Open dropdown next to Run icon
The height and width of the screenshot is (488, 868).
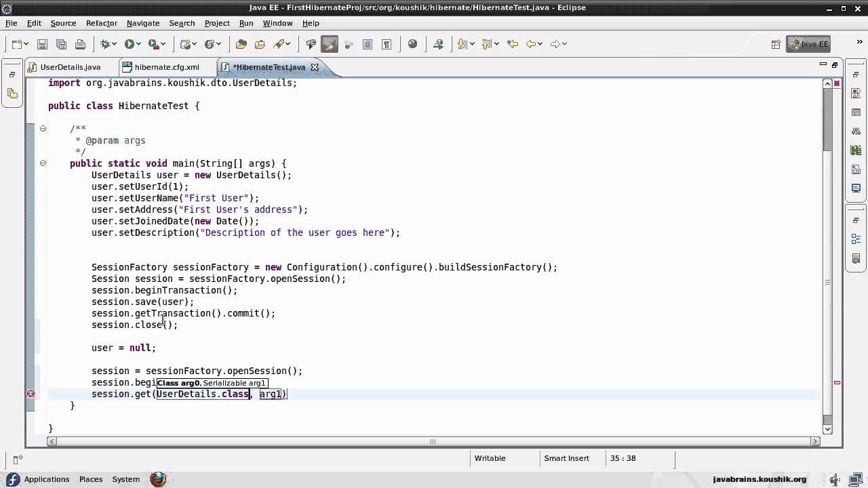pyautogui.click(x=138, y=44)
